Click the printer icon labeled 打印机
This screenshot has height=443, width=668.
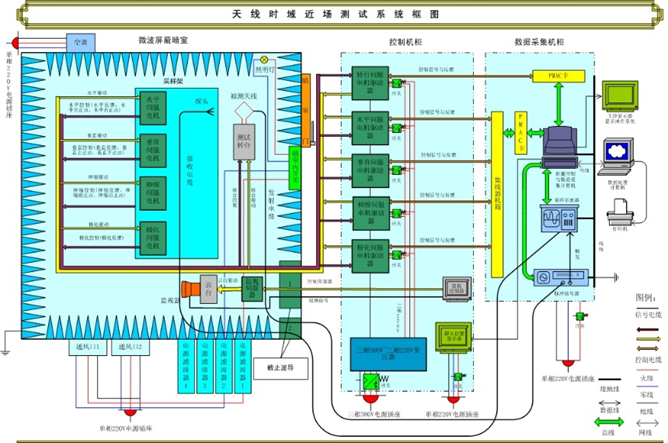[618, 208]
